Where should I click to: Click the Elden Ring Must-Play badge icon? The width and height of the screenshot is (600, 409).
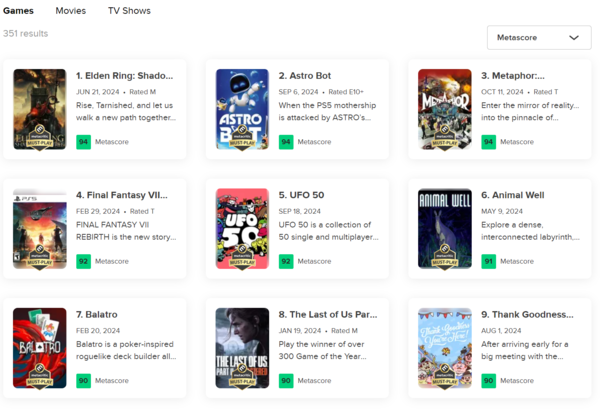point(40,137)
